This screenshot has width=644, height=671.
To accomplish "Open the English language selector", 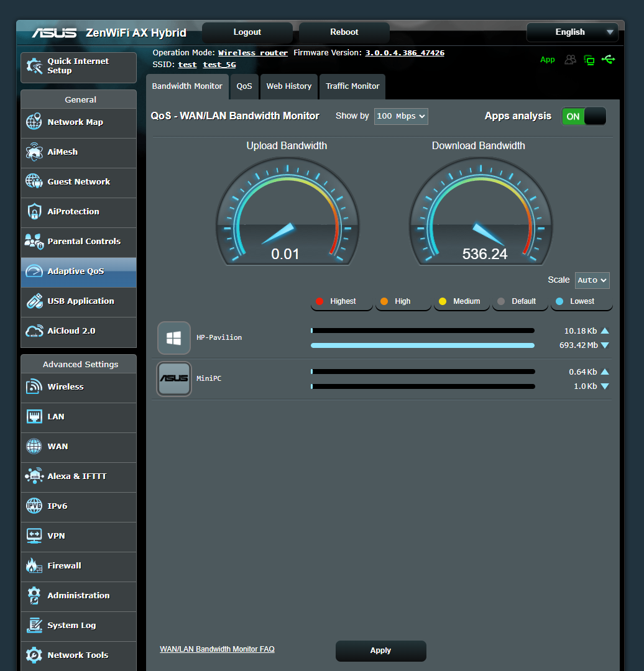I will (x=571, y=32).
